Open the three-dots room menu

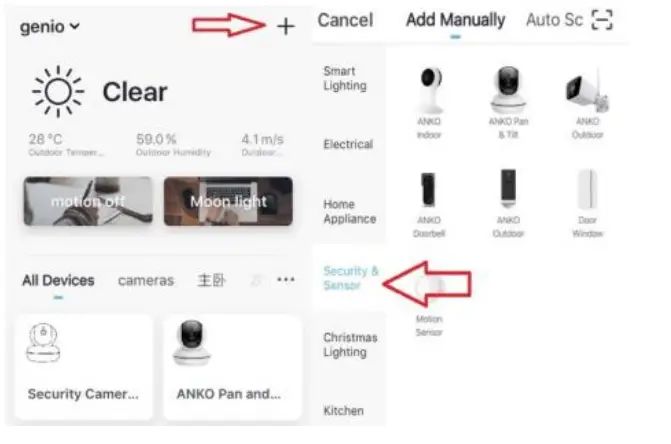(x=285, y=280)
